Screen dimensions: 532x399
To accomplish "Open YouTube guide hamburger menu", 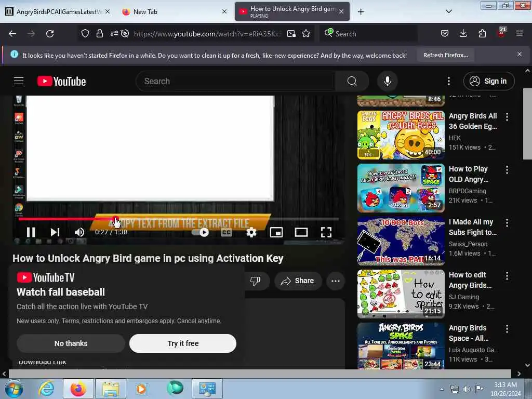I will [19, 81].
